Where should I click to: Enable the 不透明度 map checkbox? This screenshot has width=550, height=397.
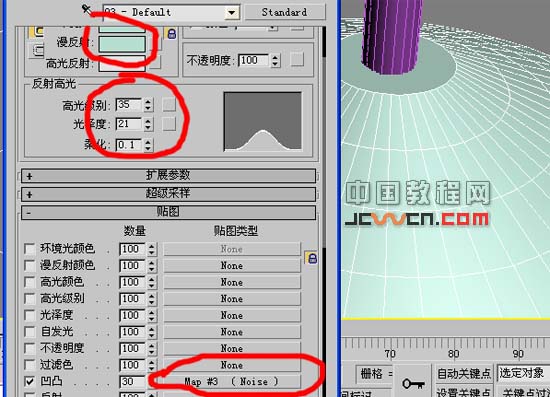pos(30,348)
